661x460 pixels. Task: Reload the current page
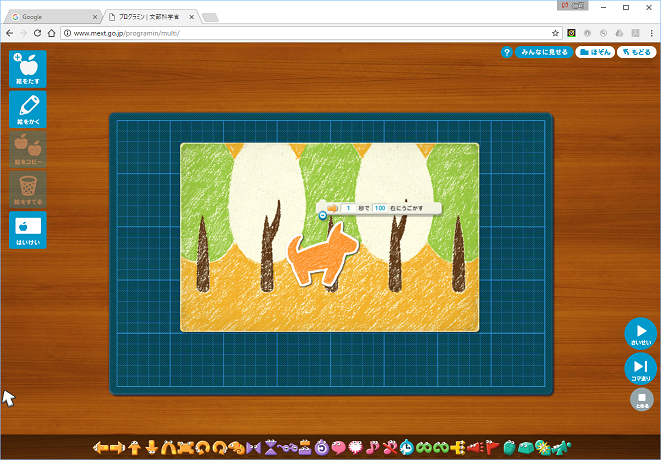[38, 33]
